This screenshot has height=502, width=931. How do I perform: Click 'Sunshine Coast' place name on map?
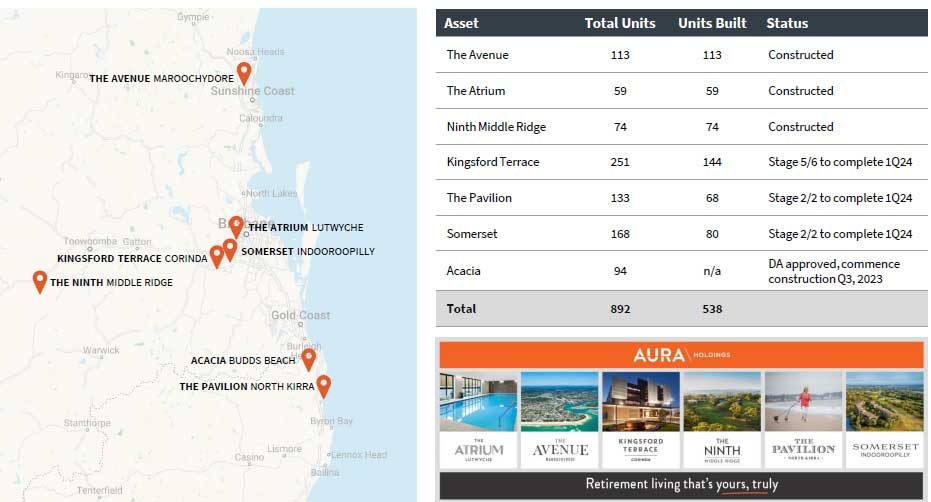coord(252,91)
